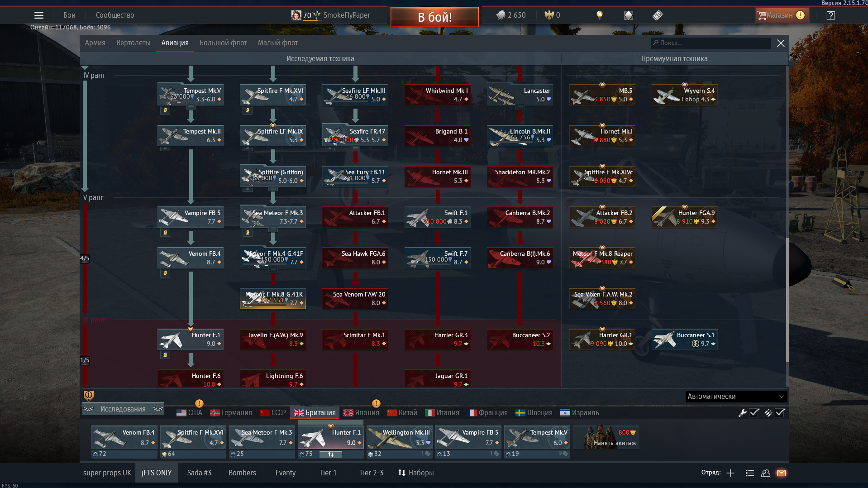Select Vampire FB 5 in the tree
Screen dimensions: 868x488
pos(191,217)
